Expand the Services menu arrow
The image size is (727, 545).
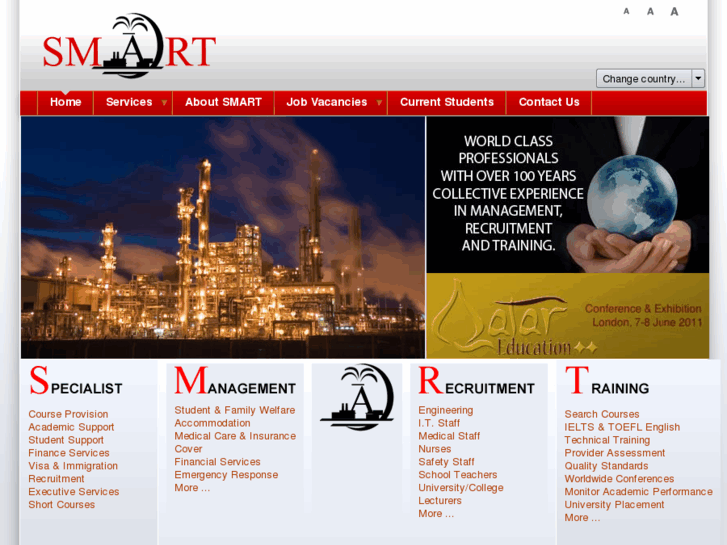click(164, 103)
